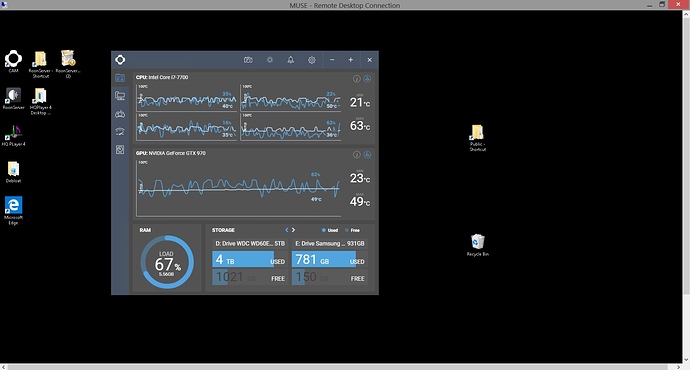Select the HQPlayer 4 Desktop folder shortcut
690x370 pixels.
[x=40, y=101]
